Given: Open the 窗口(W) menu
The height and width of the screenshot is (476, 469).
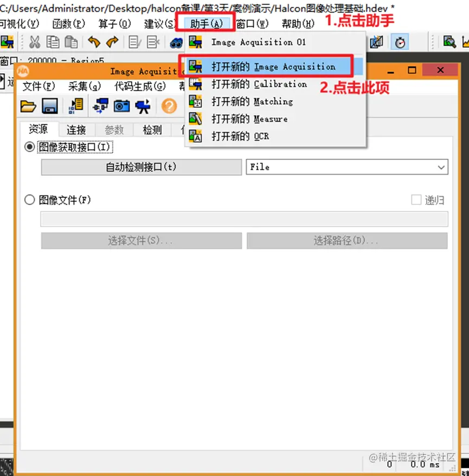Looking at the screenshot, I should pyautogui.click(x=253, y=24).
